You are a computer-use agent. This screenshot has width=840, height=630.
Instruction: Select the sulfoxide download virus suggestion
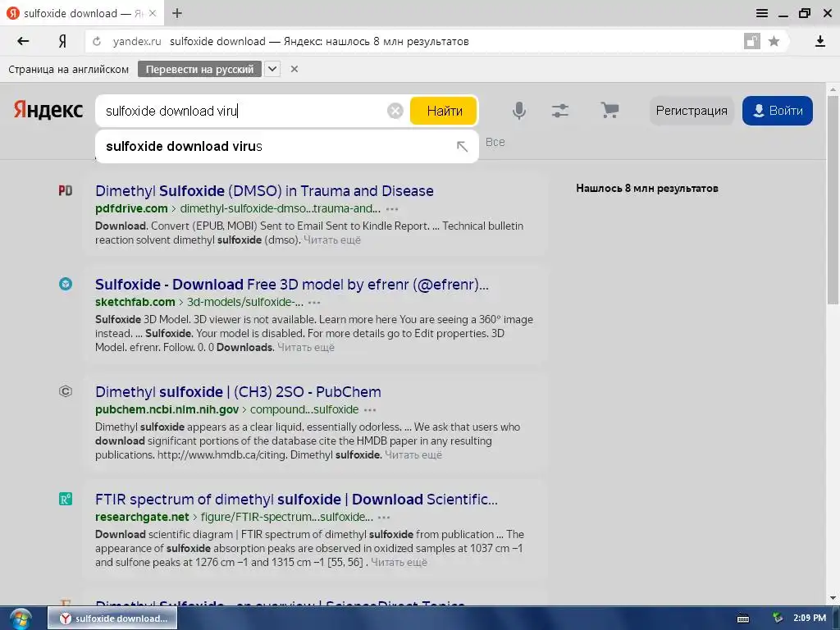[x=287, y=146]
